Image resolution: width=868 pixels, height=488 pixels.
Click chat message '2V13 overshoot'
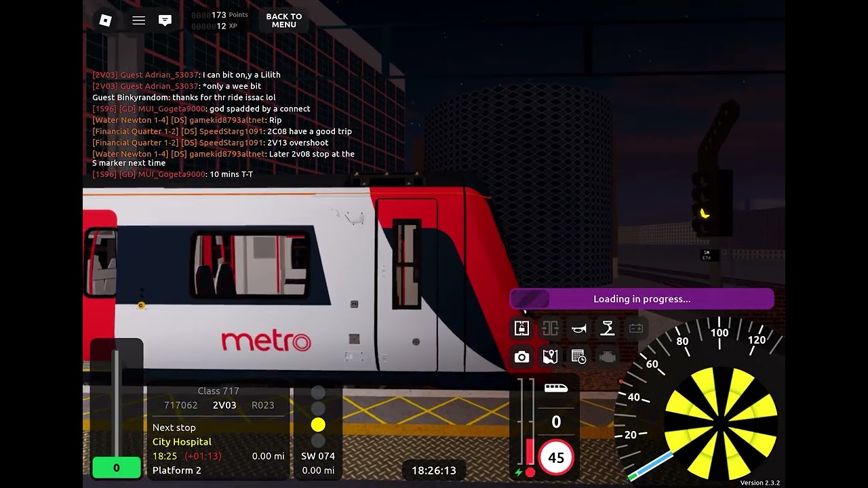(x=298, y=143)
